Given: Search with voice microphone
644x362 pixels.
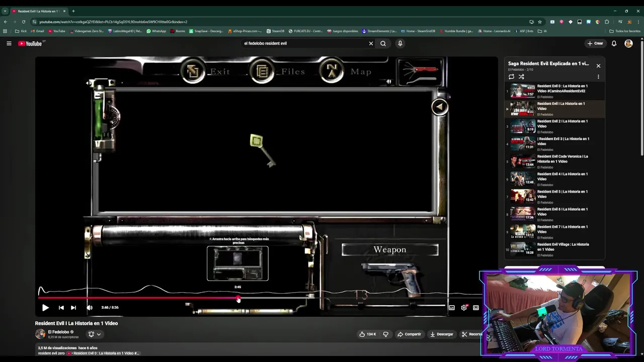Looking at the screenshot, I should (x=400, y=43).
